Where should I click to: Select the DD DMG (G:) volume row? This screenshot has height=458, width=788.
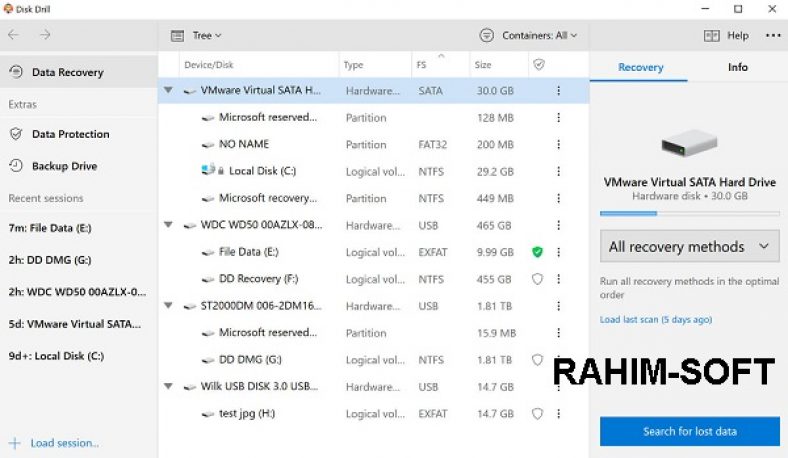point(373,360)
